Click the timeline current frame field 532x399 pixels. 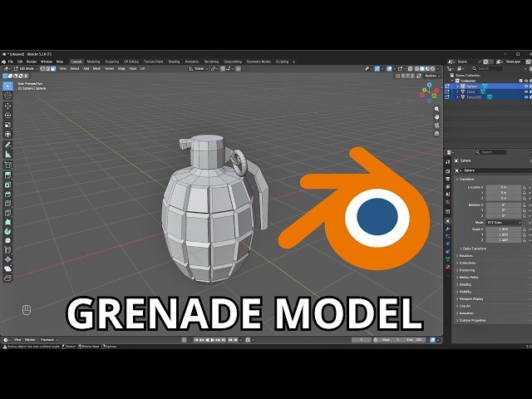(x=361, y=340)
